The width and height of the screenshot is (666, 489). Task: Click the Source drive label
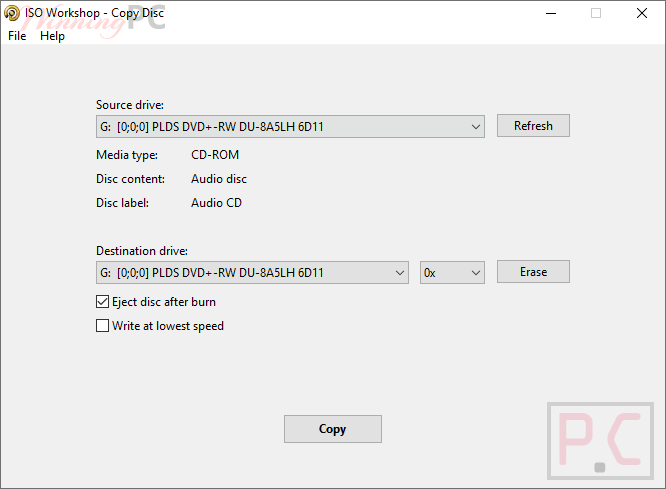pos(130,105)
